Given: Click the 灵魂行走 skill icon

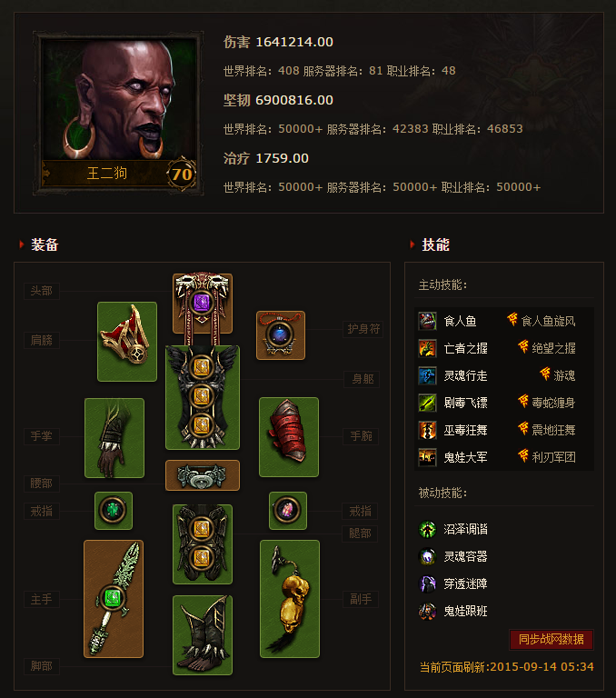Looking at the screenshot, I should point(427,375).
